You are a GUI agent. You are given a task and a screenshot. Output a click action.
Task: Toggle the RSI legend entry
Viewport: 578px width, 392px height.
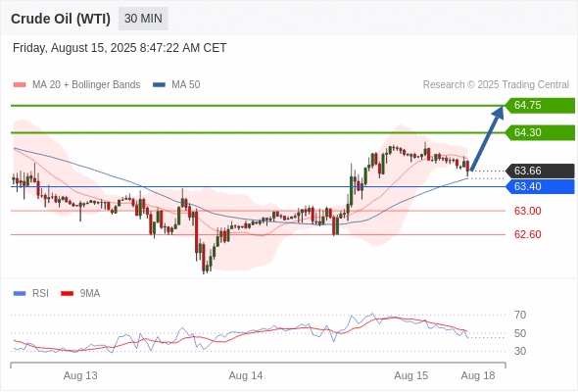tap(31, 294)
